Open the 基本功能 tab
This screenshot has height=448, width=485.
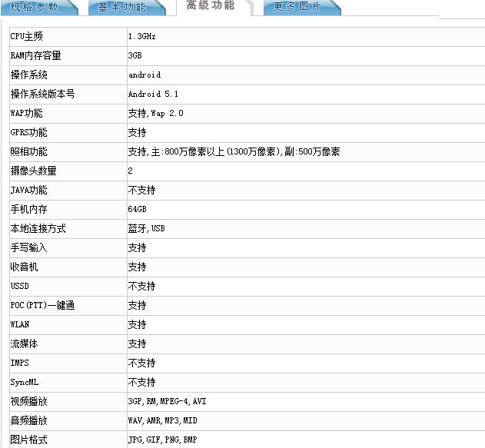click(x=127, y=8)
